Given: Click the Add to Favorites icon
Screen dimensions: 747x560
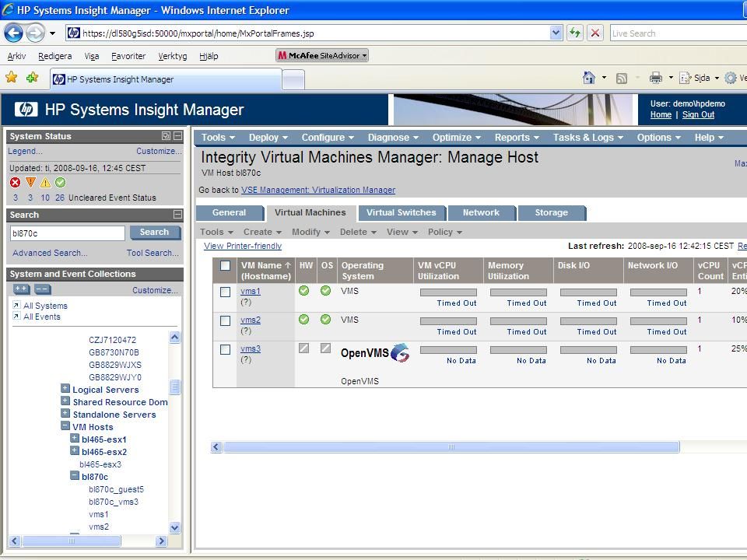Looking at the screenshot, I should (33, 78).
